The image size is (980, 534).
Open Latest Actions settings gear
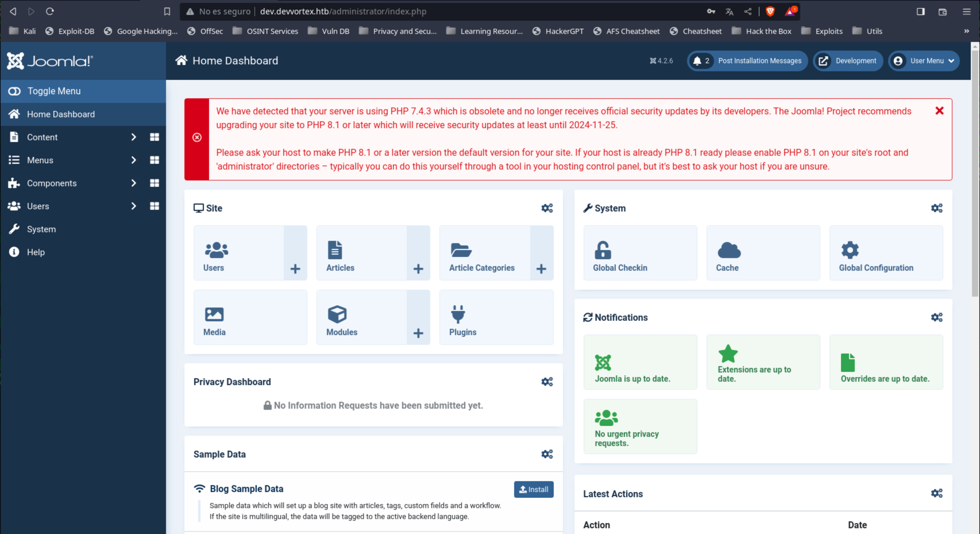click(937, 493)
